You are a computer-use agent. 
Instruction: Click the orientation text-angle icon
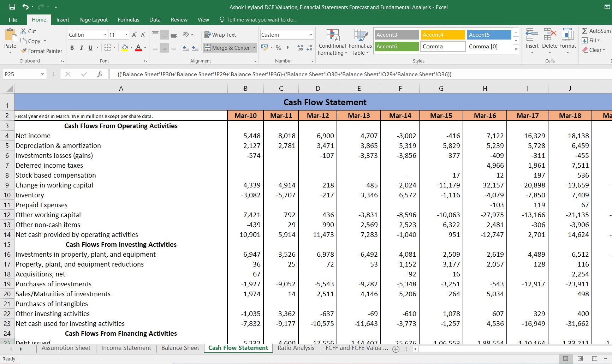click(186, 35)
